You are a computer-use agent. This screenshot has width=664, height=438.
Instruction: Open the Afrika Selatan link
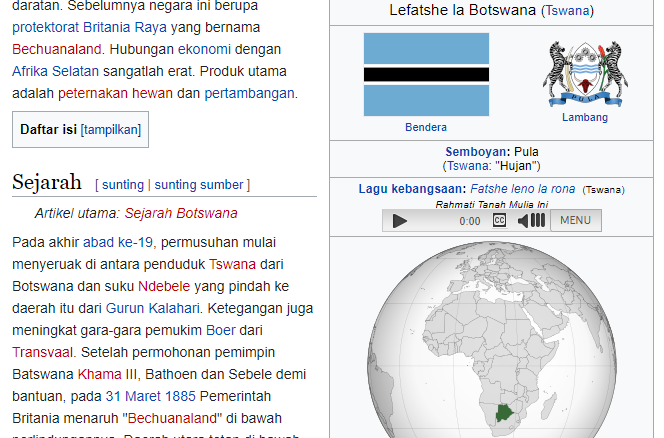point(55,71)
